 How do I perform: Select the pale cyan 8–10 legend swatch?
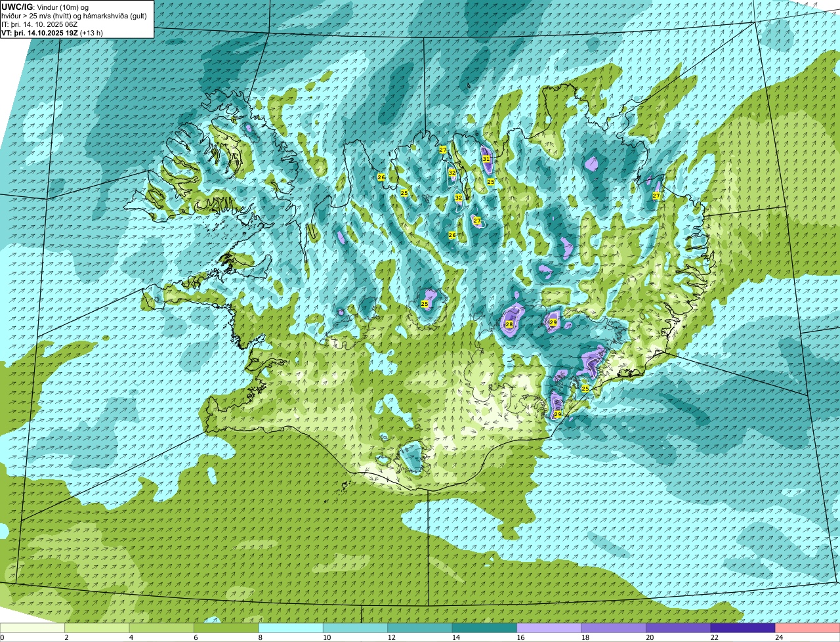click(291, 628)
